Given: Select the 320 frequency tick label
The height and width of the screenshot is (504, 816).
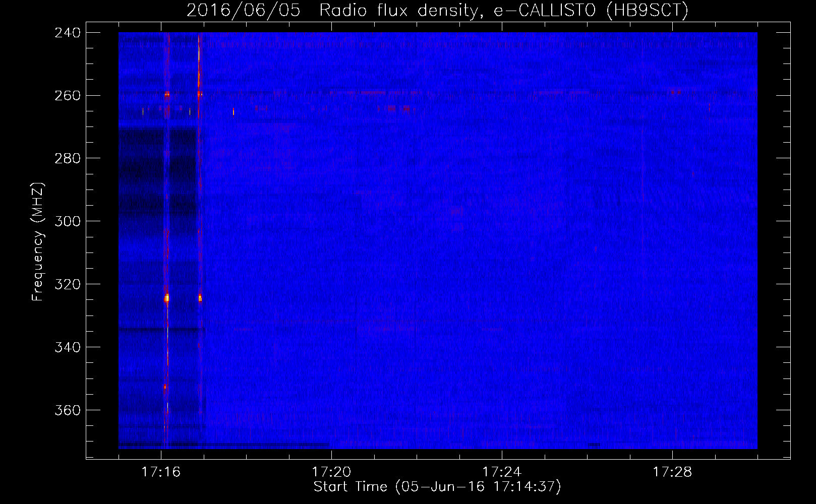Looking at the screenshot, I should [x=68, y=285].
